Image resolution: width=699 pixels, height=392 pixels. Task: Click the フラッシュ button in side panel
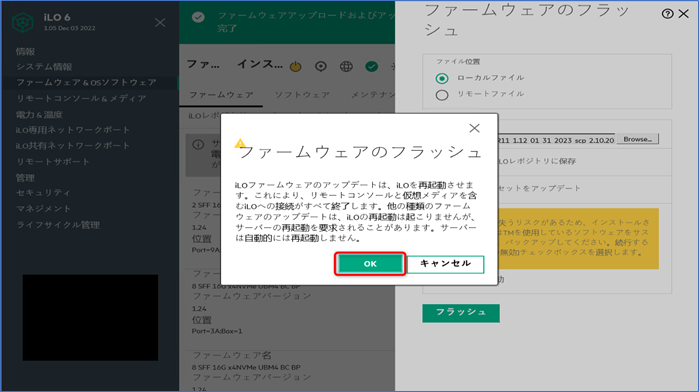coord(461,313)
